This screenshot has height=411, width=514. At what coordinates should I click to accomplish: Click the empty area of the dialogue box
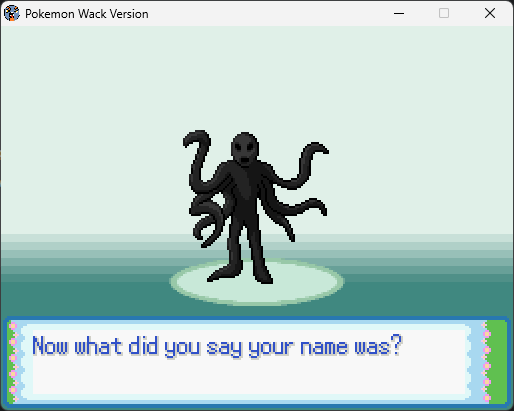point(248,378)
